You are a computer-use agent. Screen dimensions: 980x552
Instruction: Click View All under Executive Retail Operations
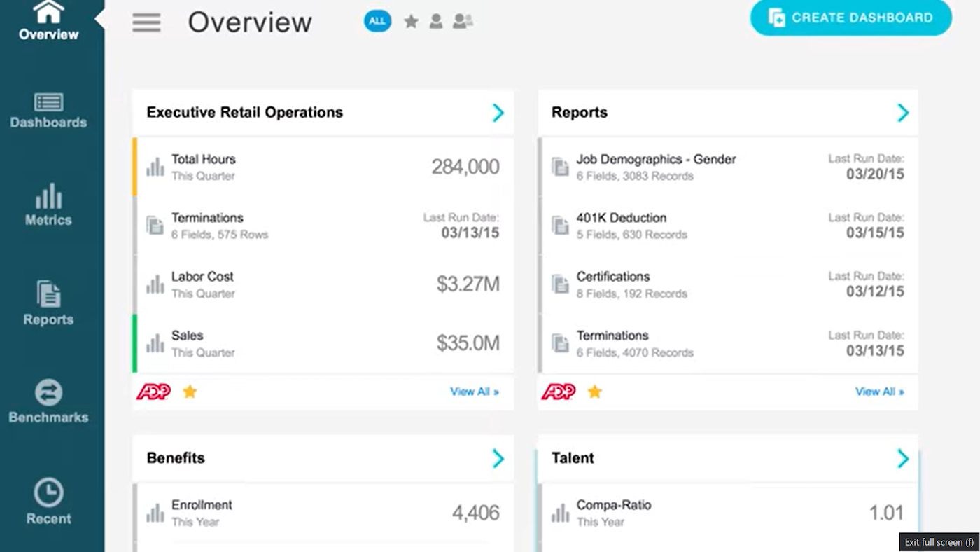pos(474,392)
